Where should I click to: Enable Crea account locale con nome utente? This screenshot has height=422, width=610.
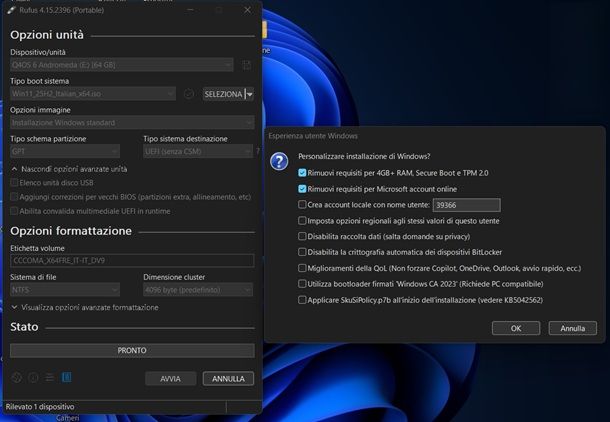click(x=302, y=205)
